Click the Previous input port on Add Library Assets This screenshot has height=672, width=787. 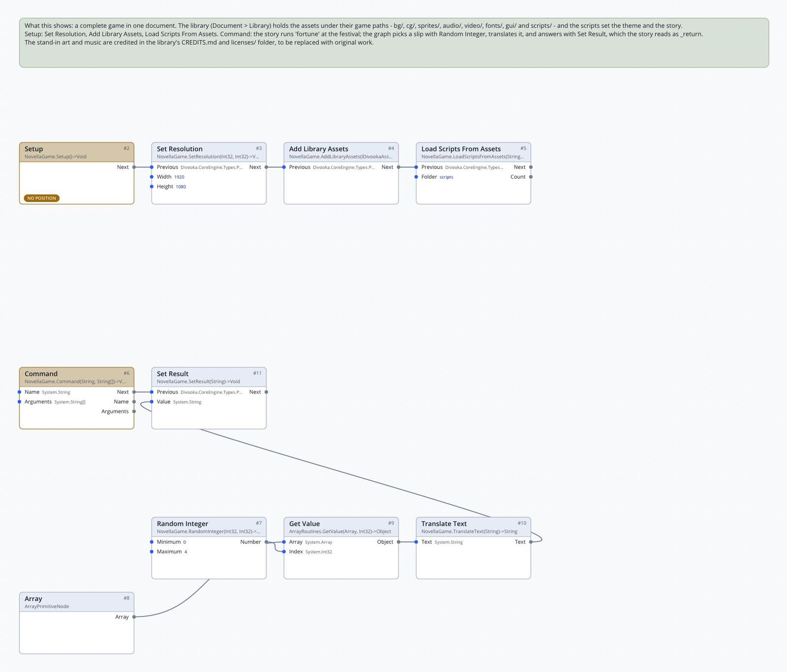[x=284, y=167]
